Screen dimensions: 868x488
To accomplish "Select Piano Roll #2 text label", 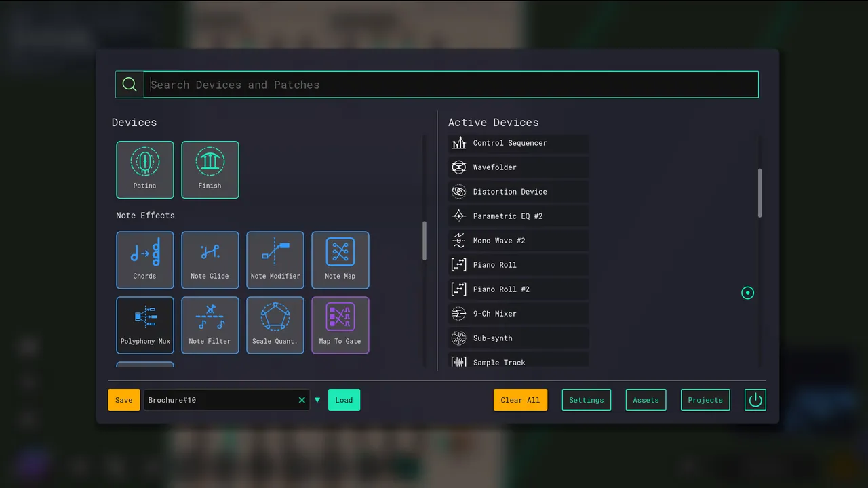I will (501, 289).
